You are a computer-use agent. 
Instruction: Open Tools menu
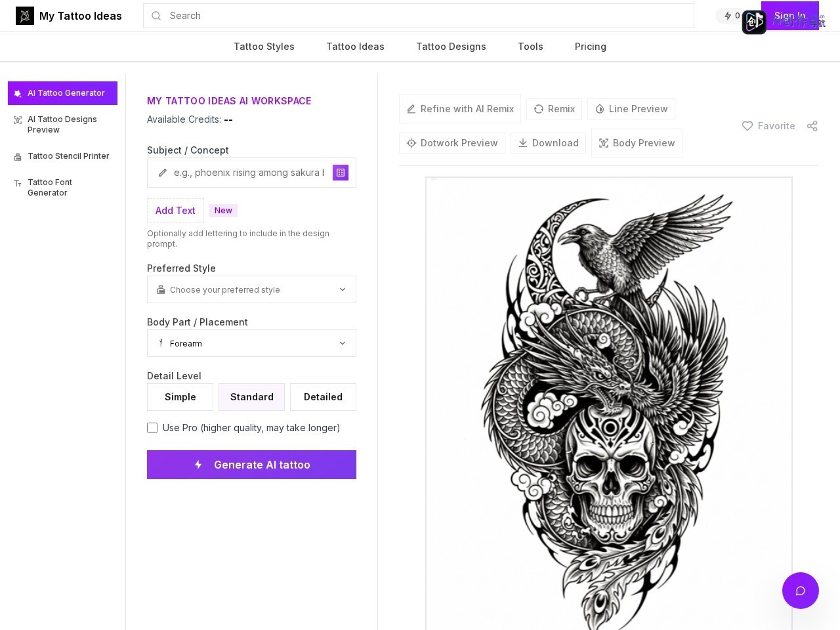530,47
